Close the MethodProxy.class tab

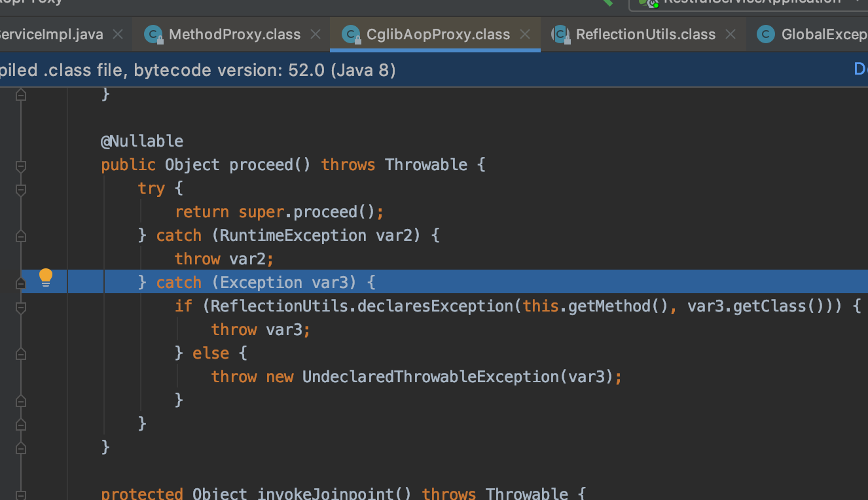coord(316,35)
